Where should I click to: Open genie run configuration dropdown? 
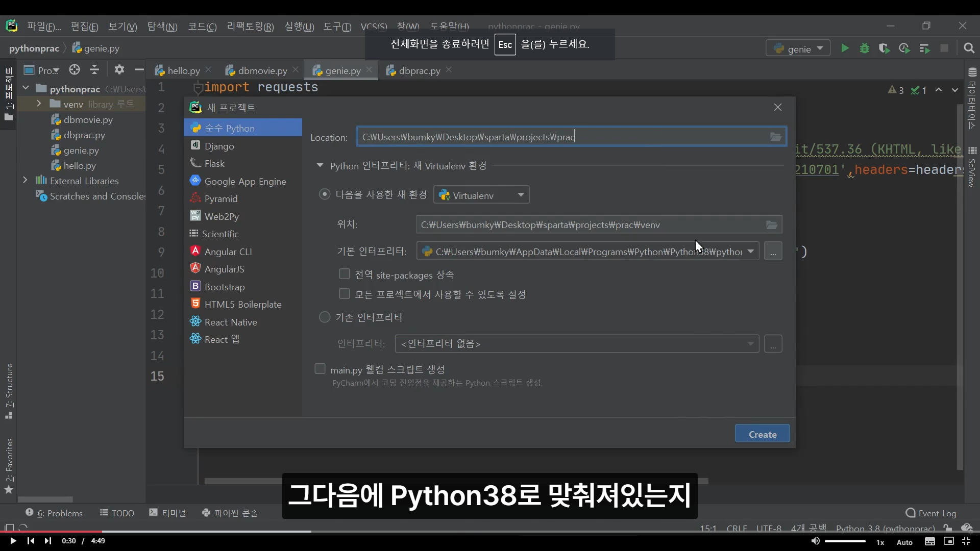[798, 48]
